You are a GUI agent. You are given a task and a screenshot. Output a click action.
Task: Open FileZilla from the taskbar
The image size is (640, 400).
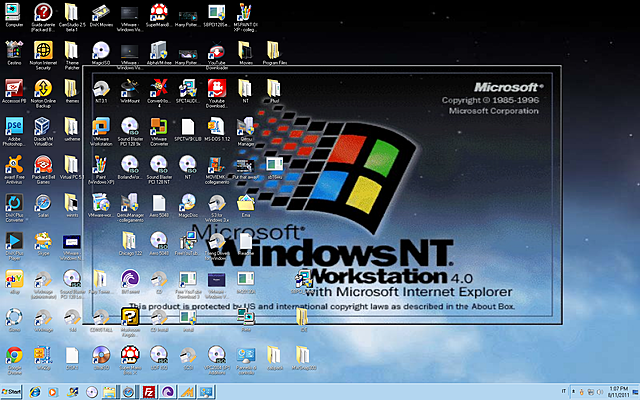point(149,392)
